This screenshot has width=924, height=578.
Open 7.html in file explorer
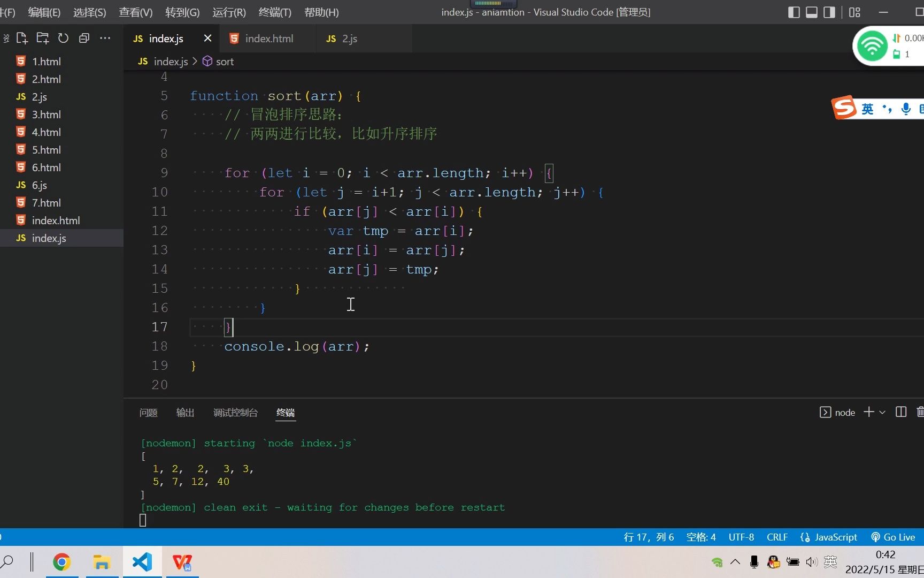point(61,203)
